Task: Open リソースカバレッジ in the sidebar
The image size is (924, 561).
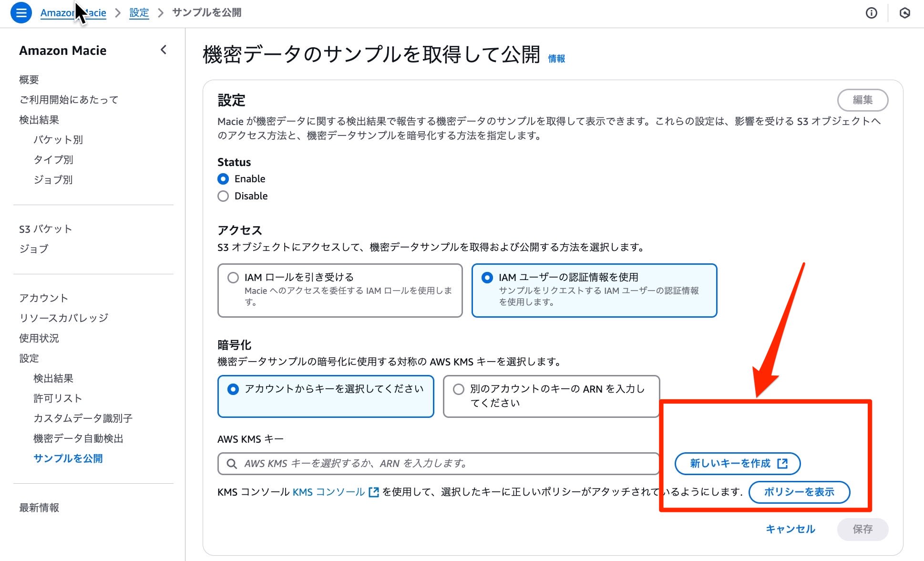Action: (64, 318)
